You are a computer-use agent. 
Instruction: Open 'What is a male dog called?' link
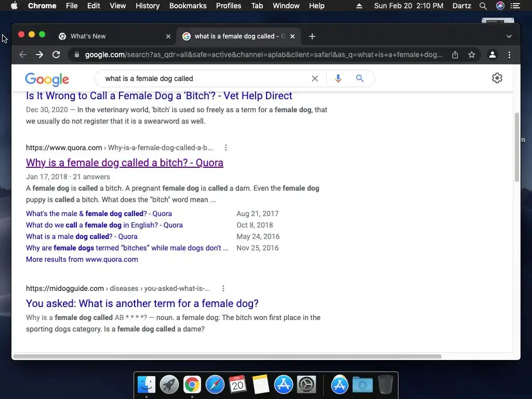pos(82,236)
